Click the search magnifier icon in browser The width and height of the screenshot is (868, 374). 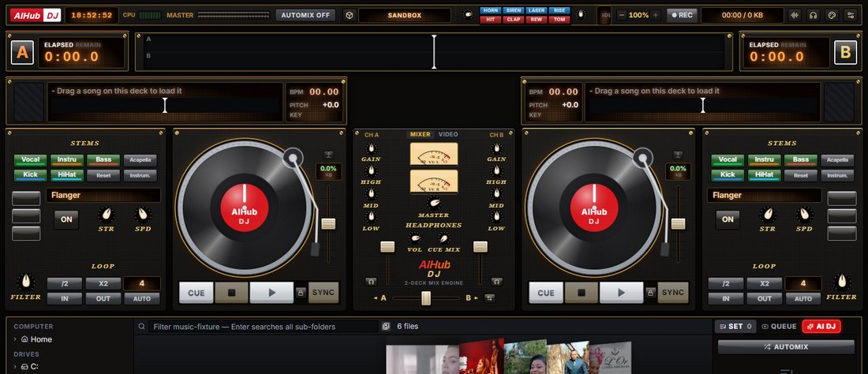pos(142,327)
